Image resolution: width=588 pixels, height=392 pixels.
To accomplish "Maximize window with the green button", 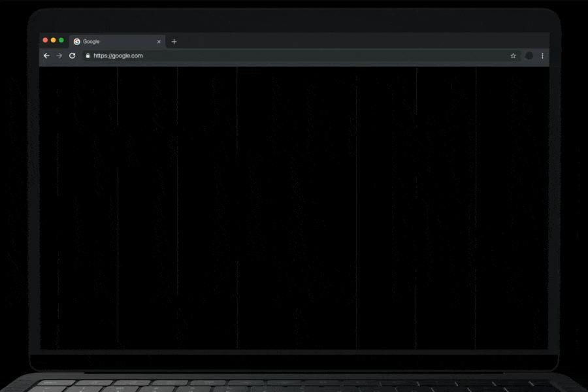I will [61, 41].
